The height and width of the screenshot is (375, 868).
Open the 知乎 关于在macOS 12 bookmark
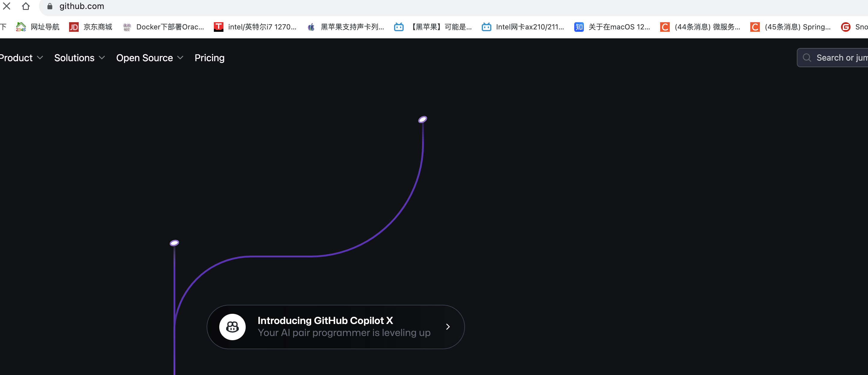click(612, 27)
